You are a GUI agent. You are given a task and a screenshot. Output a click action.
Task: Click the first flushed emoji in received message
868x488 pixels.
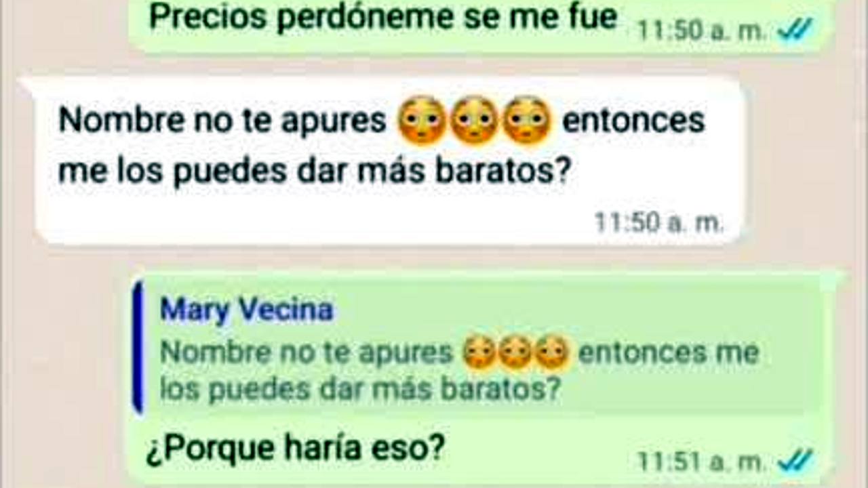click(x=422, y=121)
